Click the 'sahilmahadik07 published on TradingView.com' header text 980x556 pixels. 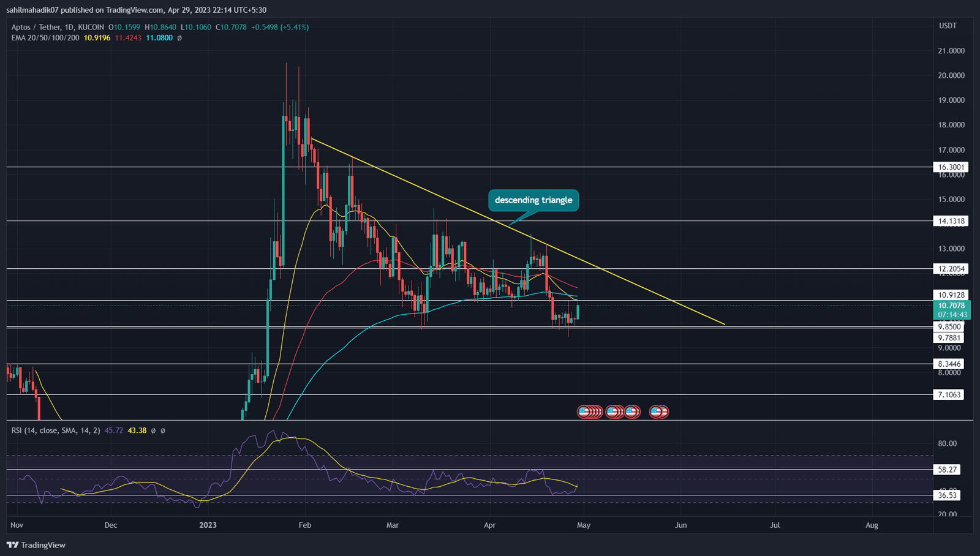point(85,10)
